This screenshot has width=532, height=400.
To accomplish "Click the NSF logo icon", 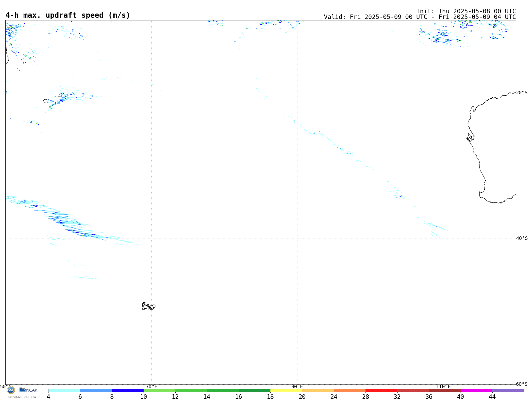I will (11, 390).
